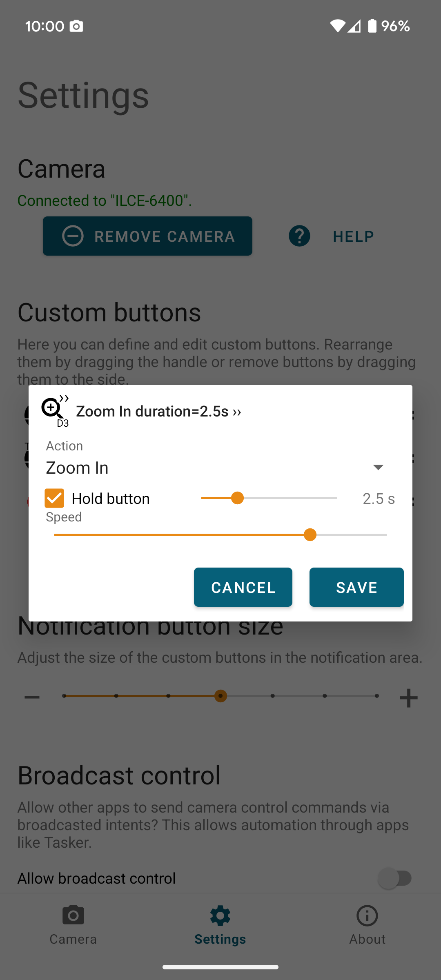Click the hold duration slider handle

pos(237,498)
